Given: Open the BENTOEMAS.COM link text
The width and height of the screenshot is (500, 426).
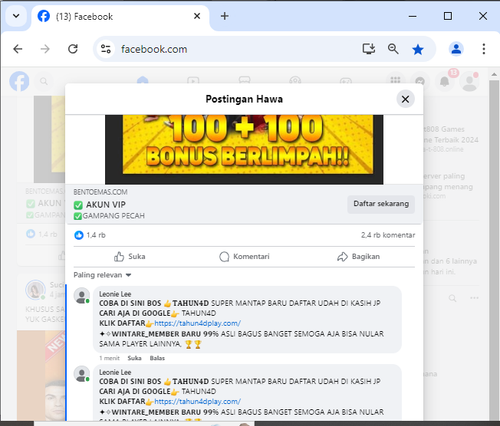Looking at the screenshot, I should [x=100, y=192].
